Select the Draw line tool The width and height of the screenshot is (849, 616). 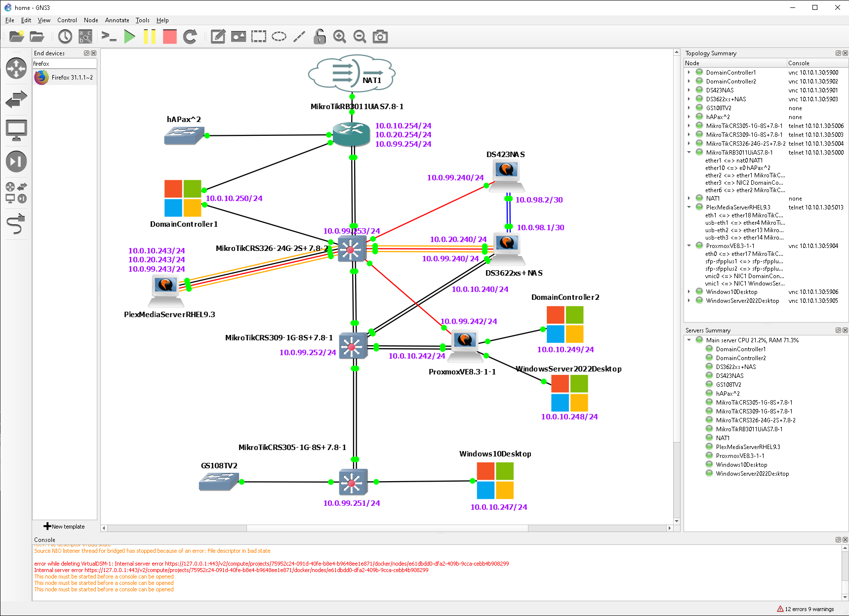299,37
